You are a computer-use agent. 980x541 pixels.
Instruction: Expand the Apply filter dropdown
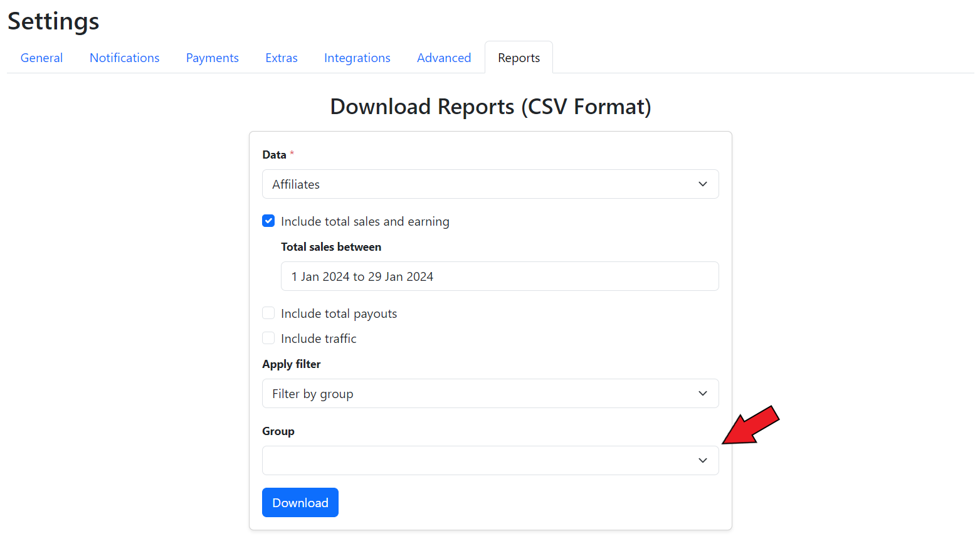point(477,394)
